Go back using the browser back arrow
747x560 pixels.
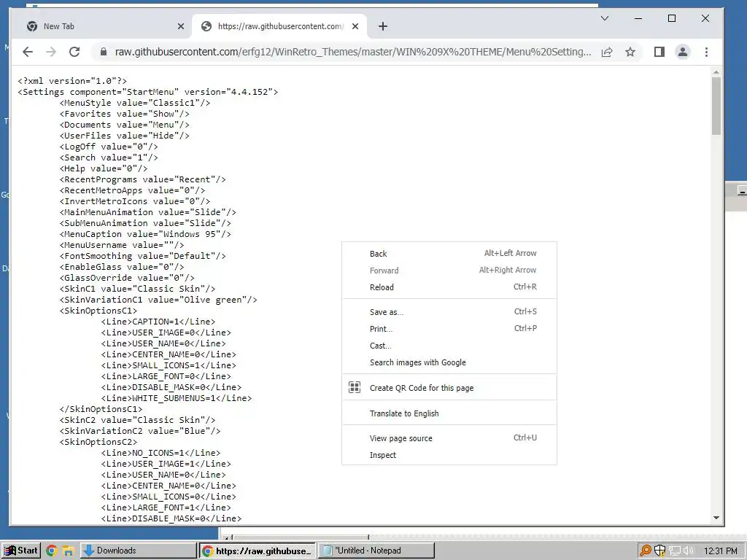point(28,52)
